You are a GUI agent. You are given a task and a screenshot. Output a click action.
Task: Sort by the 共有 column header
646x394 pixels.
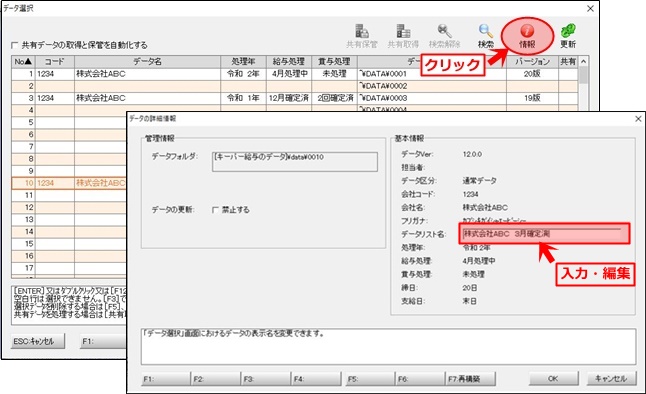(568, 62)
